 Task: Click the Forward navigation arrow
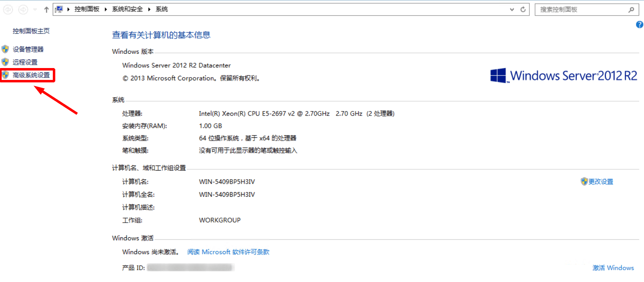[x=23, y=9]
